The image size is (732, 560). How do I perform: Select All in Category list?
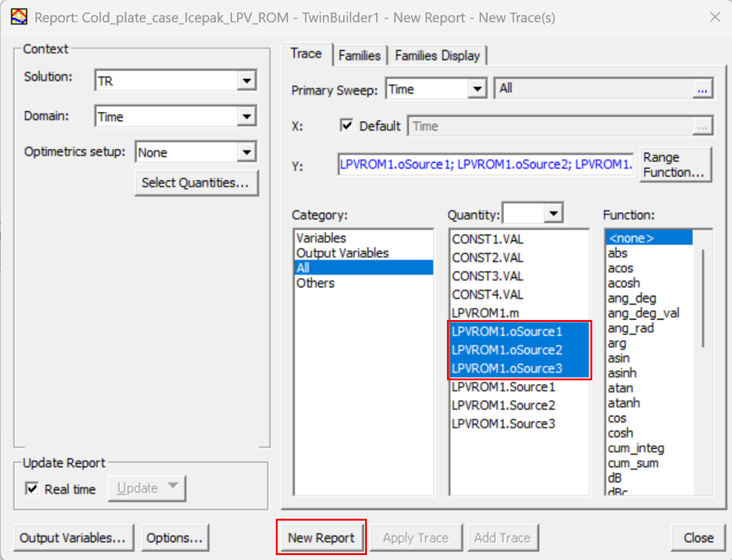click(x=364, y=268)
